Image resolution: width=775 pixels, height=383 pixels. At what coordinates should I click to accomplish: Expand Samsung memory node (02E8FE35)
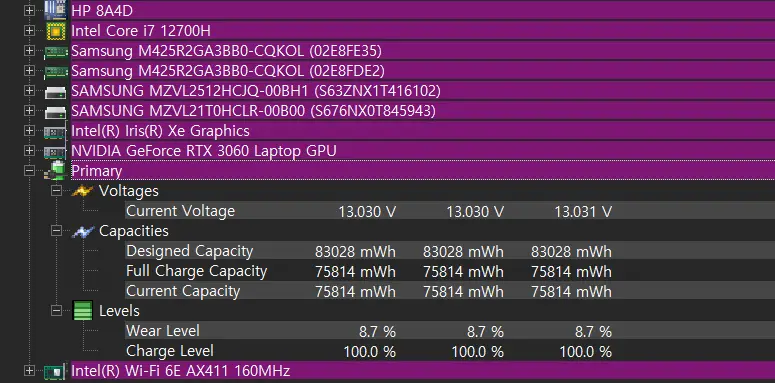click(x=29, y=50)
